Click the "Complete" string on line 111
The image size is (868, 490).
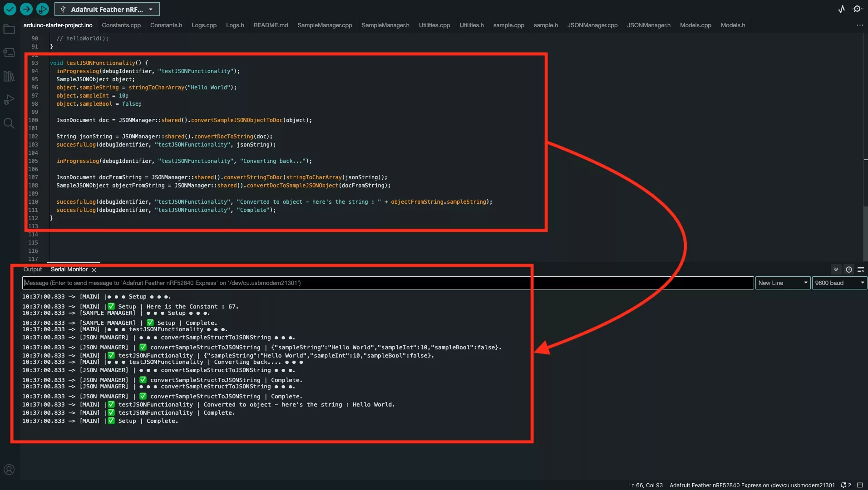point(253,210)
